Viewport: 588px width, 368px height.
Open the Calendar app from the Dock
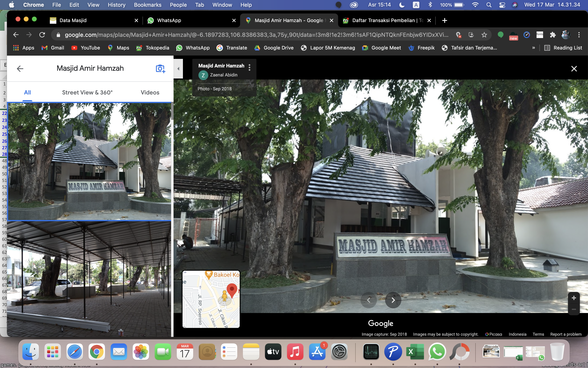[x=185, y=351]
